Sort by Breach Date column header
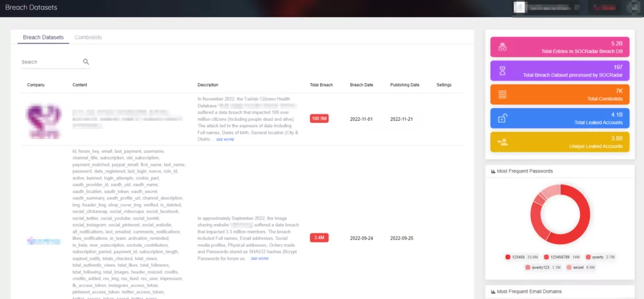Screen dimensions: 644x299 click(362, 85)
